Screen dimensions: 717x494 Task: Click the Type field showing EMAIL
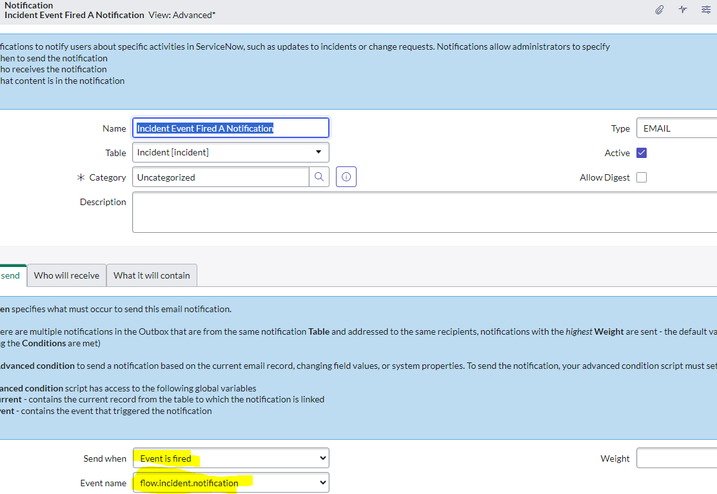[677, 129]
